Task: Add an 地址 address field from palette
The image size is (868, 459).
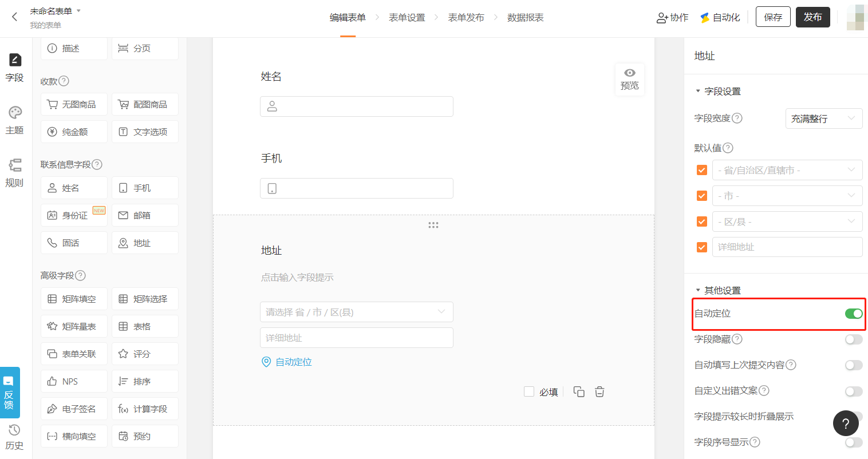Action: 145,243
